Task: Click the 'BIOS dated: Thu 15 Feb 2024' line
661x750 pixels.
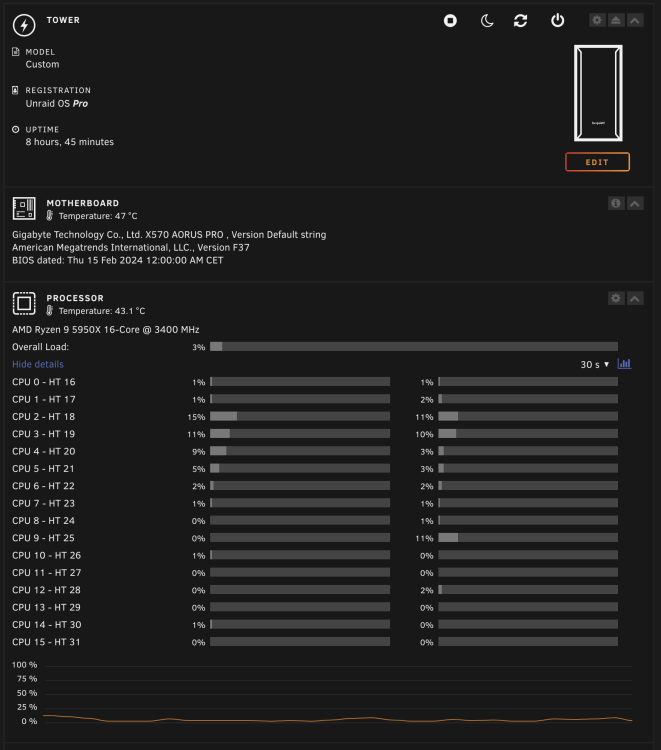Action: click(118, 260)
